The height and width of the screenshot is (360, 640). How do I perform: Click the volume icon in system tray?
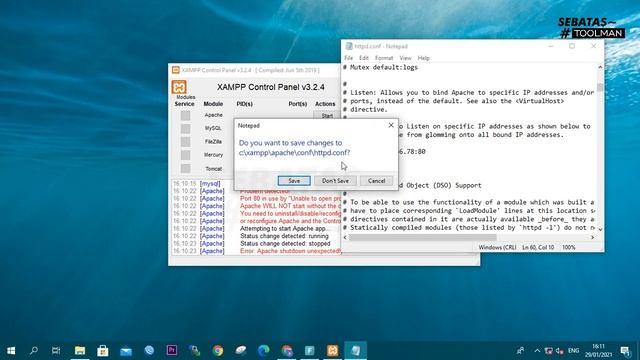(560, 351)
